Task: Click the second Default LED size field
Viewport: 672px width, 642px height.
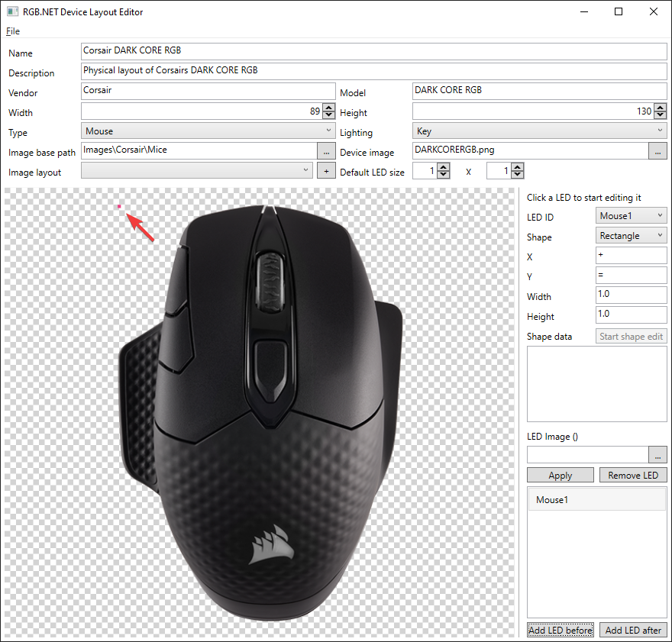Action: pos(499,171)
